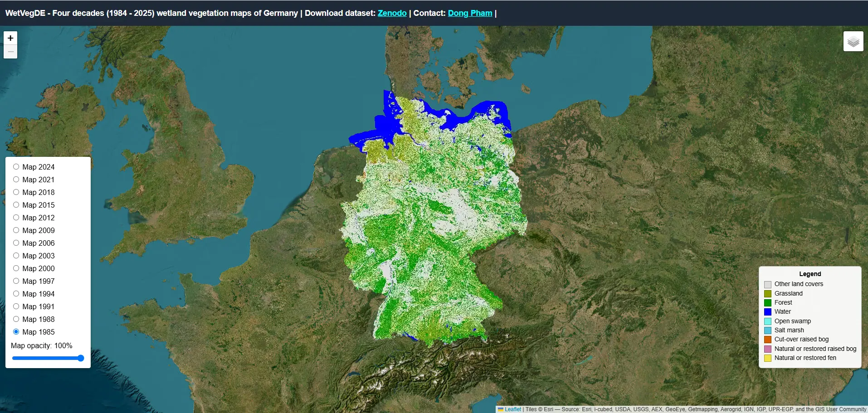
Task: Click the zoom out minus button
Action: point(10,52)
